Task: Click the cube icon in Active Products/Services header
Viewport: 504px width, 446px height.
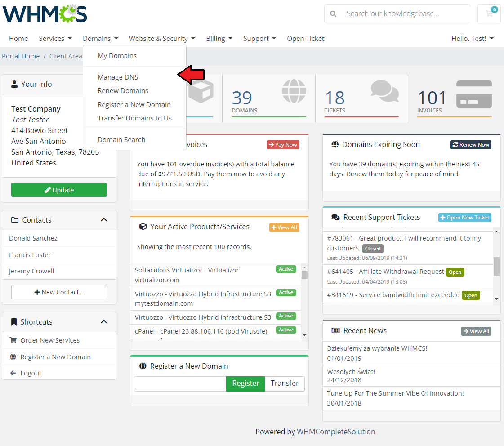Action: [143, 227]
